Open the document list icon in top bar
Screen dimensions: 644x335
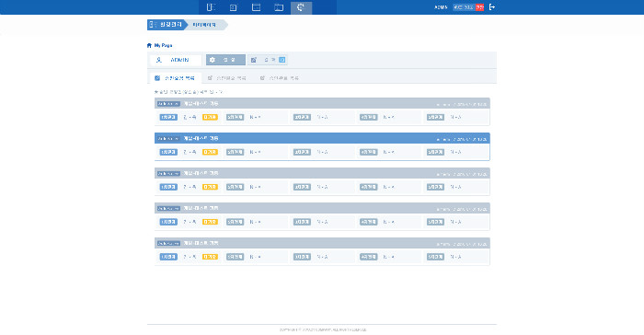click(x=233, y=7)
